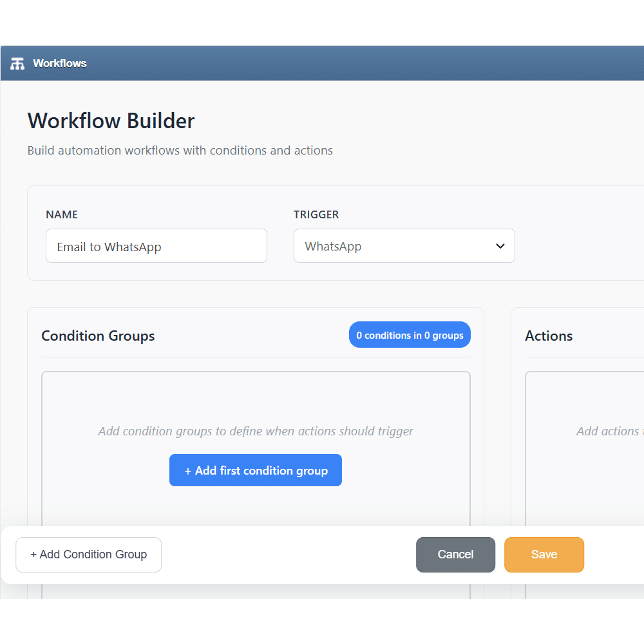The image size is (644, 644).
Task: Click the Workflow Builder heading
Action: [111, 120]
